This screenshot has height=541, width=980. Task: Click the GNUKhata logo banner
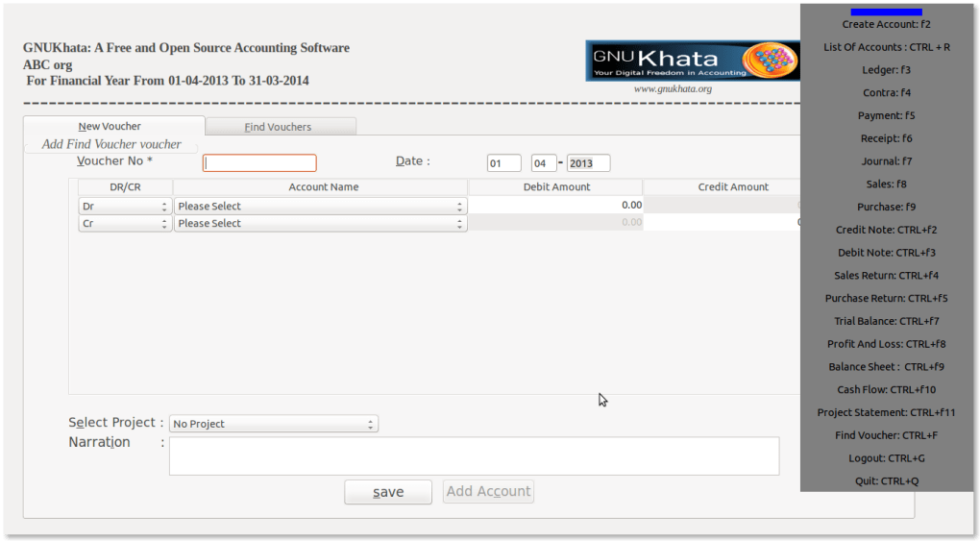(692, 61)
